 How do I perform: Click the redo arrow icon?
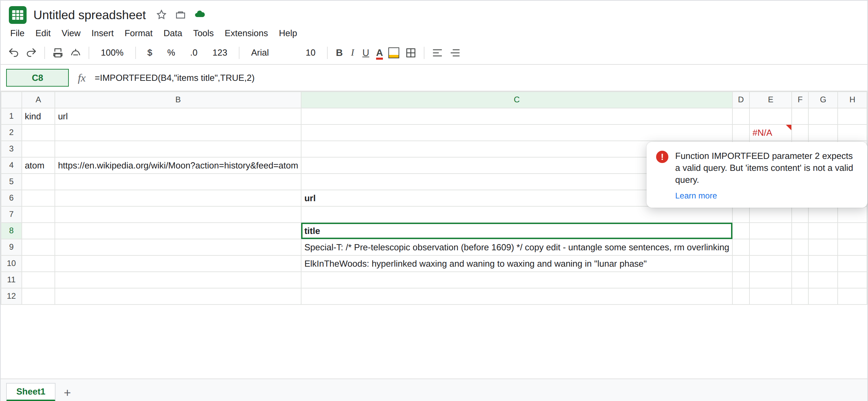(x=31, y=53)
